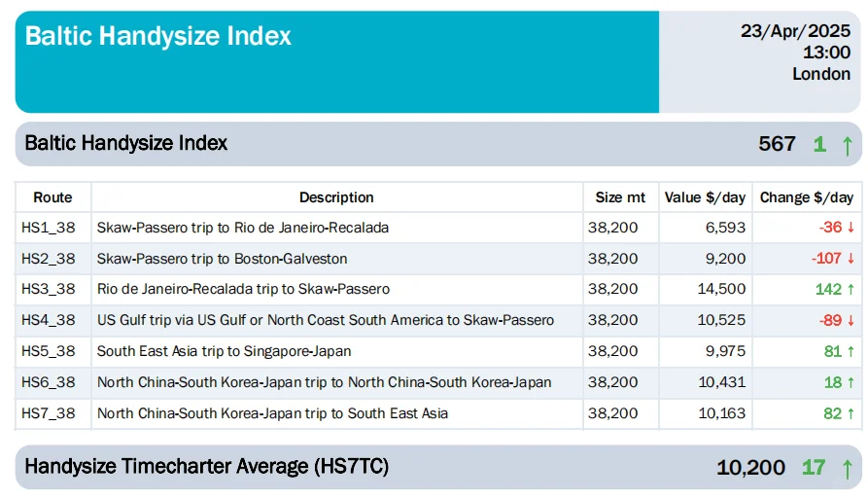Click the value 10,431
868x498 pixels.
click(721, 382)
